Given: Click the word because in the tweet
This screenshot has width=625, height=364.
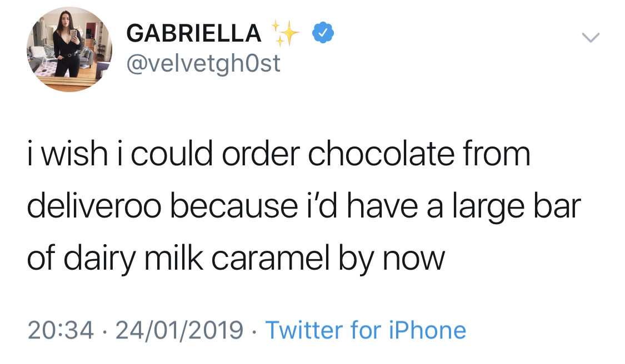Looking at the screenshot, I should pos(233,206).
